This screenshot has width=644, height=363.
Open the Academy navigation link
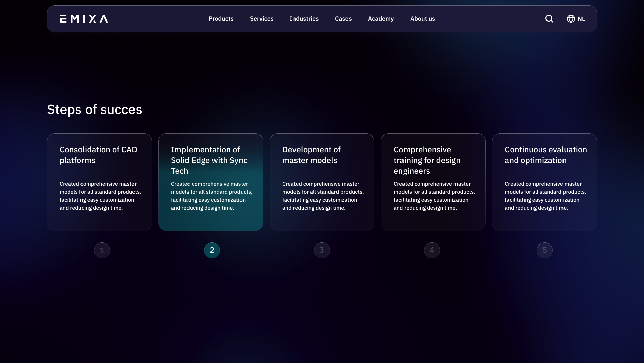381,19
